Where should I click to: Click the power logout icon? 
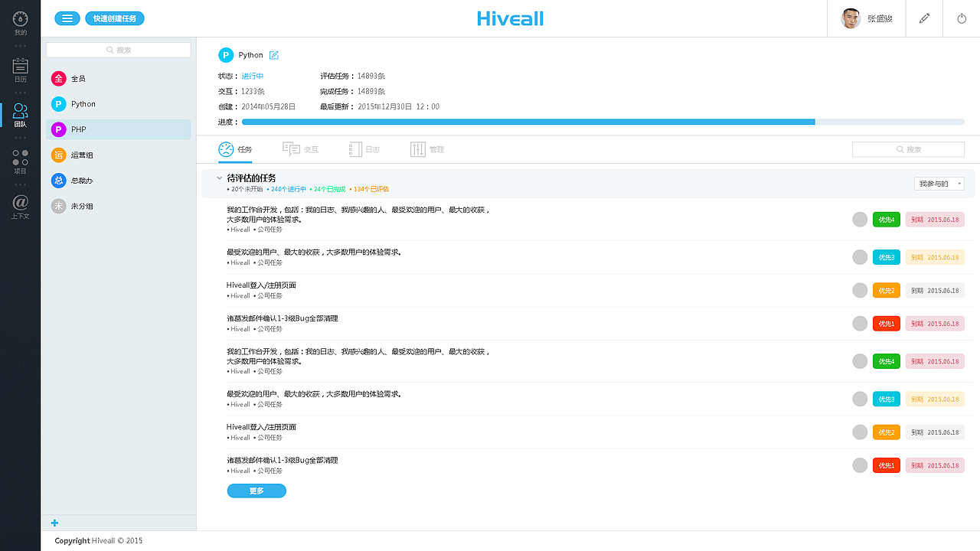(962, 18)
